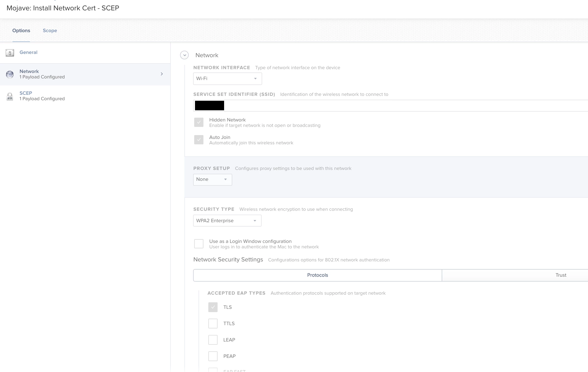Open the Security Type WPA2 Enterprise dropdown
Image resolution: width=588 pixels, height=372 pixels.
227,221
